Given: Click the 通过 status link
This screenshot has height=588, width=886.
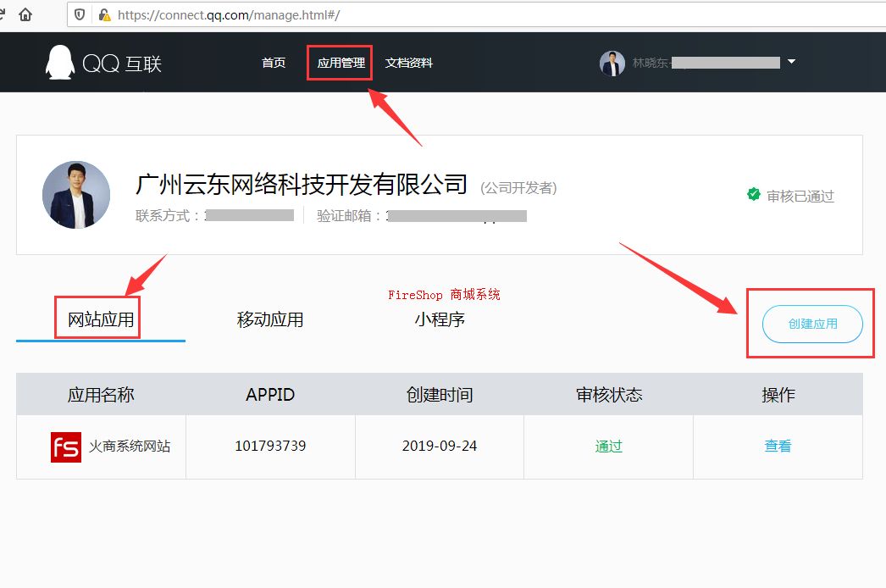Looking at the screenshot, I should tap(608, 447).
